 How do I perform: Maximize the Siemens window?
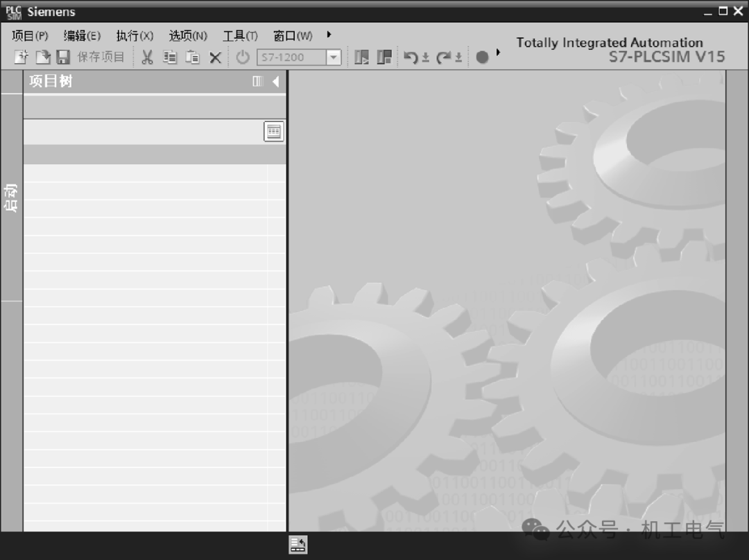point(723,11)
